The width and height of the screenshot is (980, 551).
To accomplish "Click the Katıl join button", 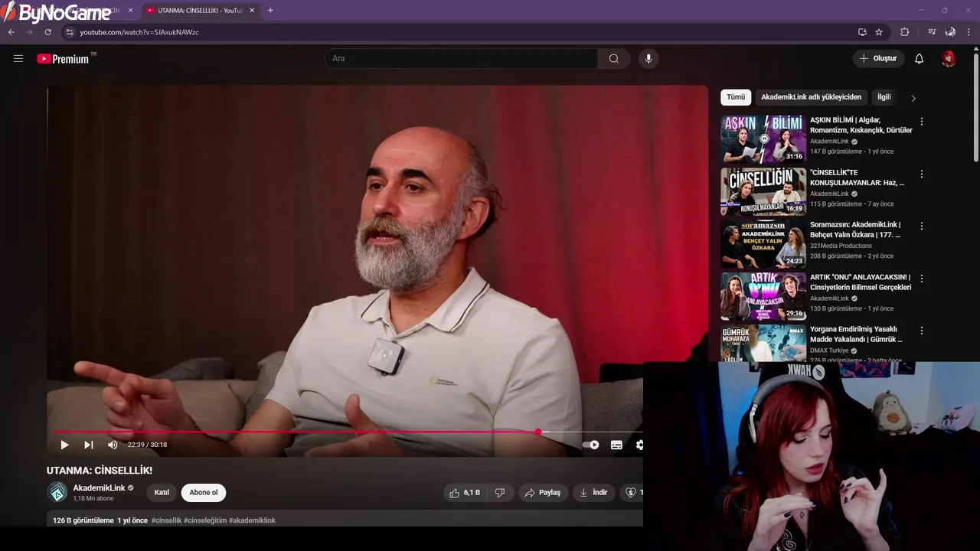I will click(162, 493).
